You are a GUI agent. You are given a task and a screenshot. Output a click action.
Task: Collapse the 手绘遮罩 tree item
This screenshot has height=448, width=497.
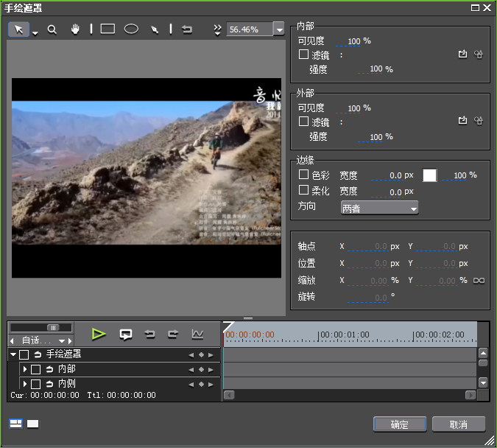pyautogui.click(x=13, y=355)
